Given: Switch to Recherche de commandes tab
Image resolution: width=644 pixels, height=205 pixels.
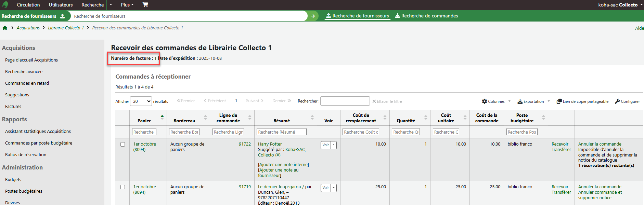Looking at the screenshot, I should (426, 16).
